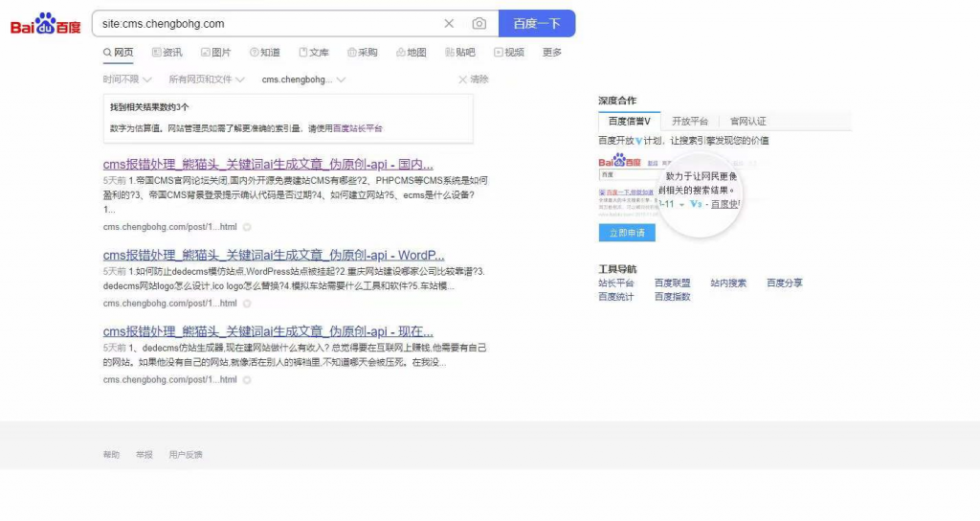Open 百度指数 tool link
Viewport: 980px width, 521px height.
point(673,297)
